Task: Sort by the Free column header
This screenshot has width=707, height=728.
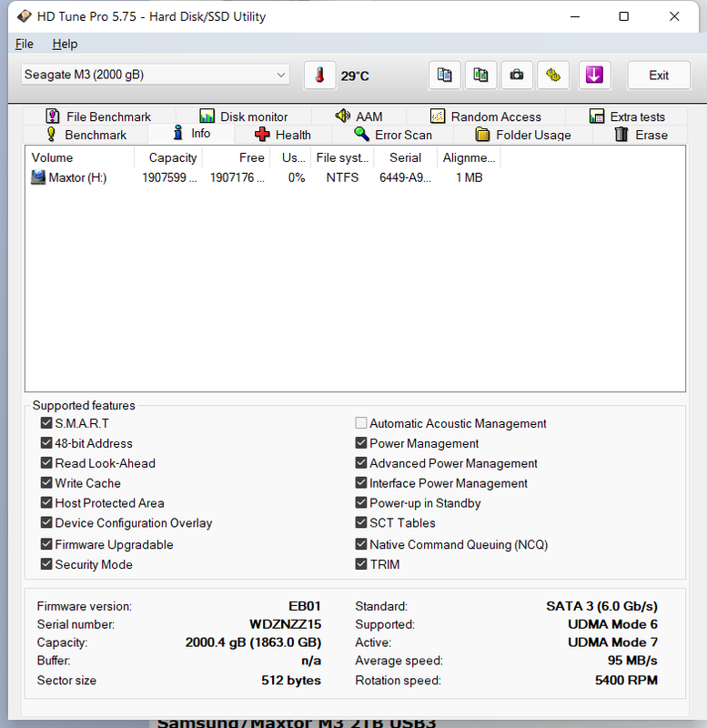Action: (236, 157)
